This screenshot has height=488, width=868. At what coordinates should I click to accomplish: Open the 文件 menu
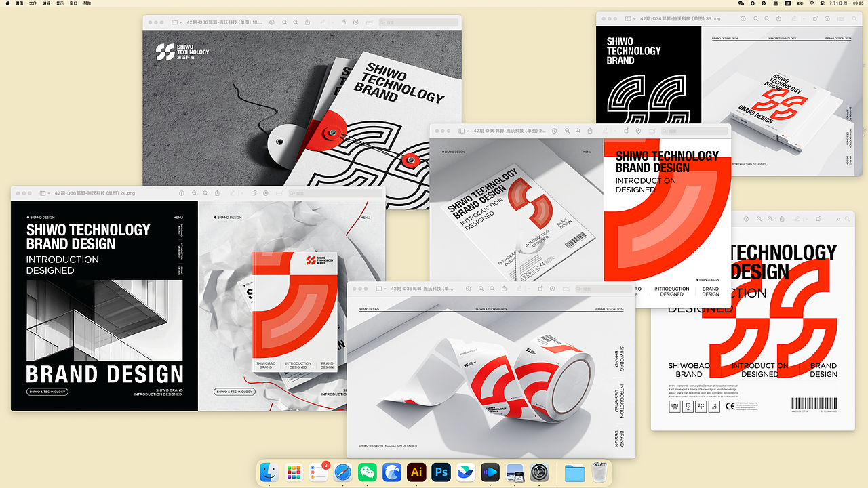click(x=33, y=3)
